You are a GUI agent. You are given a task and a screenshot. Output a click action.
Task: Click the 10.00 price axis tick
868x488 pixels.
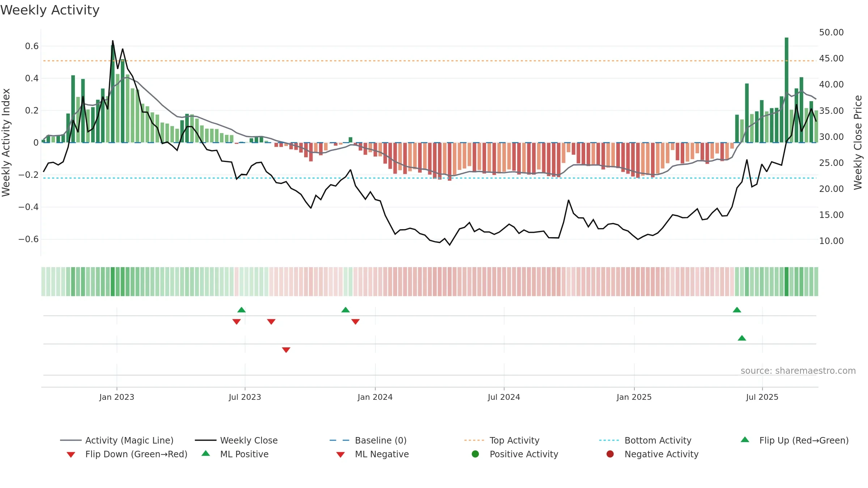click(831, 241)
